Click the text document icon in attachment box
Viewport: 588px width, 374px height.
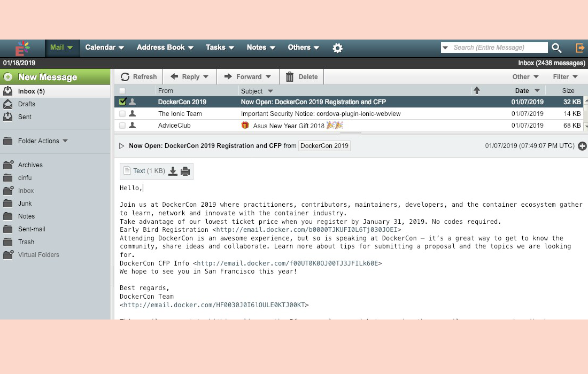pyautogui.click(x=127, y=170)
